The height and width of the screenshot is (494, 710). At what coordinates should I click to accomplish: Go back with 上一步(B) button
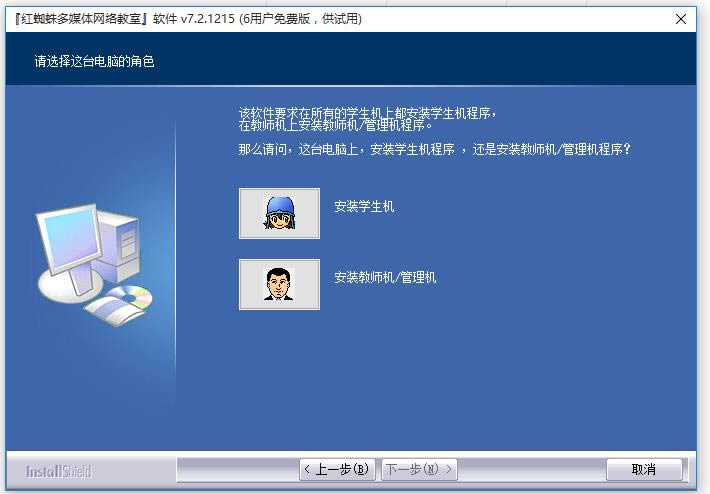click(x=337, y=470)
